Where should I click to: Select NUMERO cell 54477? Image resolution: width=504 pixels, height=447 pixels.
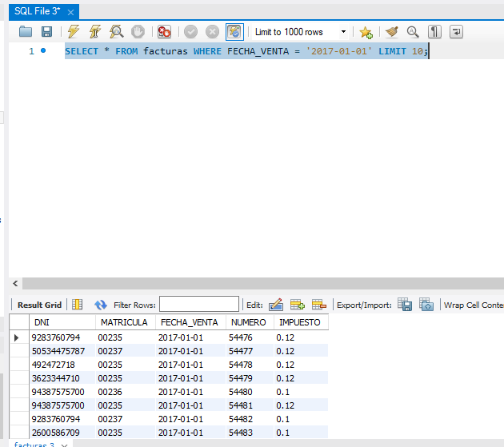pos(250,351)
